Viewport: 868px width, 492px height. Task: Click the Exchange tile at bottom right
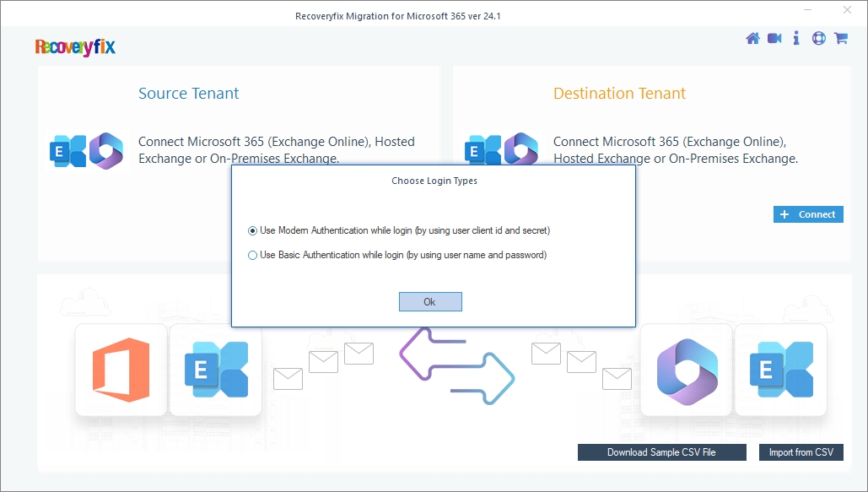coord(781,370)
